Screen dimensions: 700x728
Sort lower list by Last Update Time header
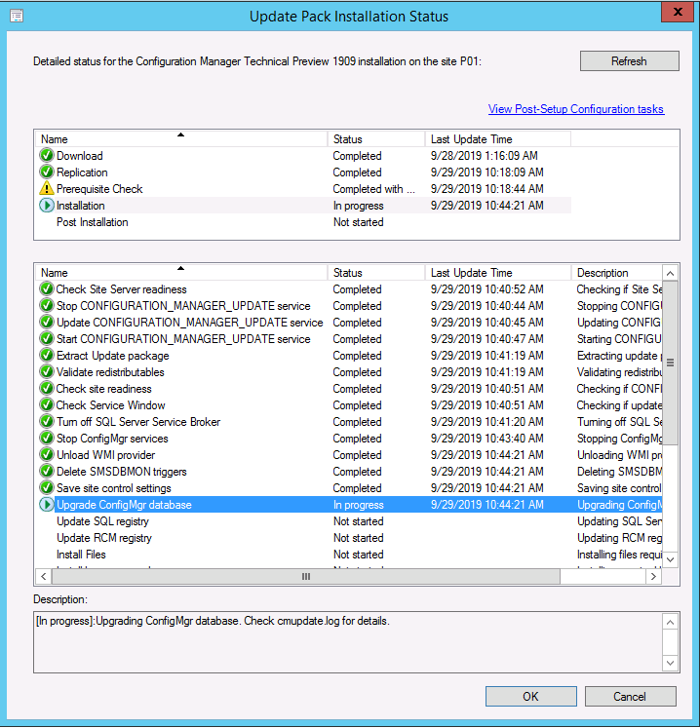[x=498, y=273]
